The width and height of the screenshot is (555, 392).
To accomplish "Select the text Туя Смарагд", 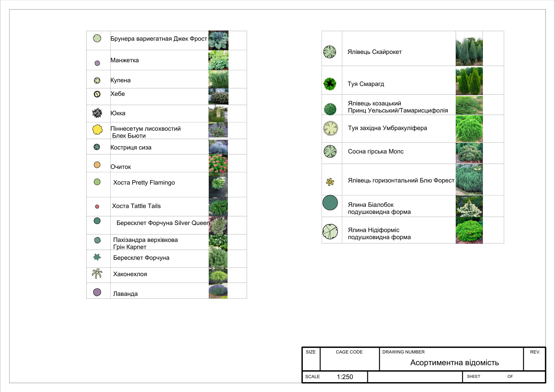I will point(366,84).
